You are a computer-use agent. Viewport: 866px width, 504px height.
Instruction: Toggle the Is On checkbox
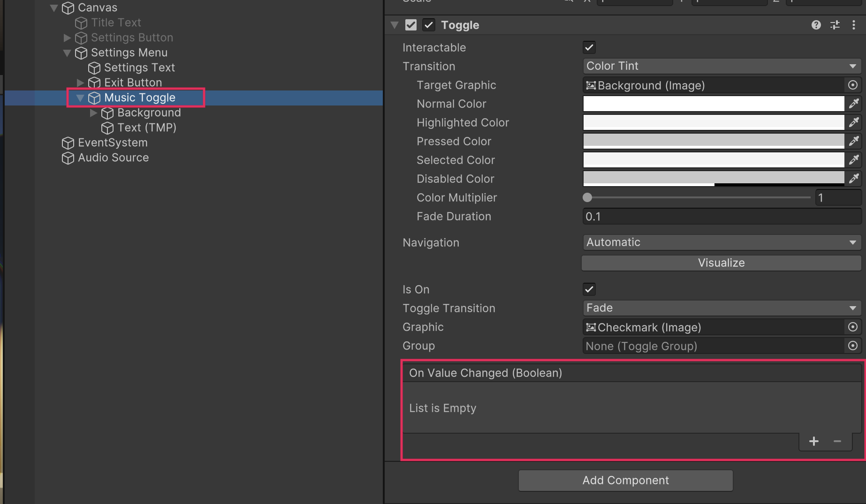point(589,289)
